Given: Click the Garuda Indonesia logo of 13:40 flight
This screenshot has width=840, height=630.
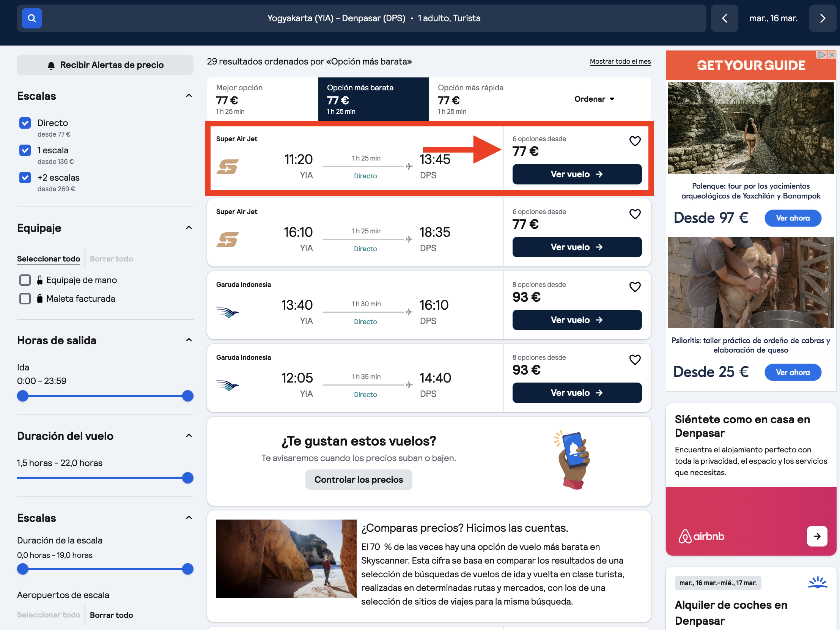Looking at the screenshot, I should pyautogui.click(x=228, y=312).
